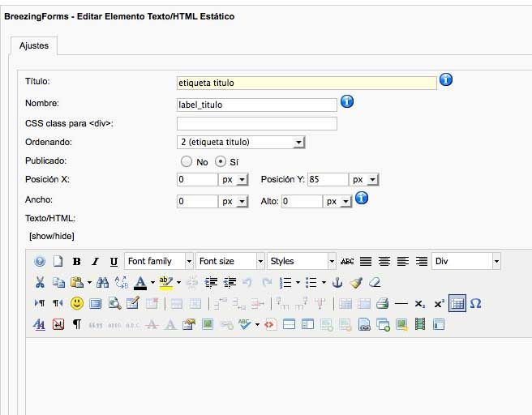Switch to the Ajustes tab
Image resolution: width=532 pixels, height=415 pixels.
34,45
